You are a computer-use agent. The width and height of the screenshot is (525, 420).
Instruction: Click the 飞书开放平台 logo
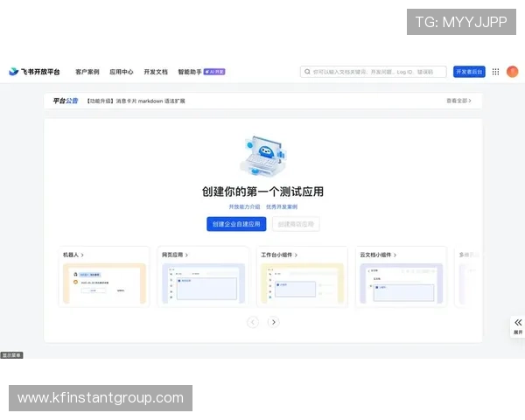pos(34,72)
